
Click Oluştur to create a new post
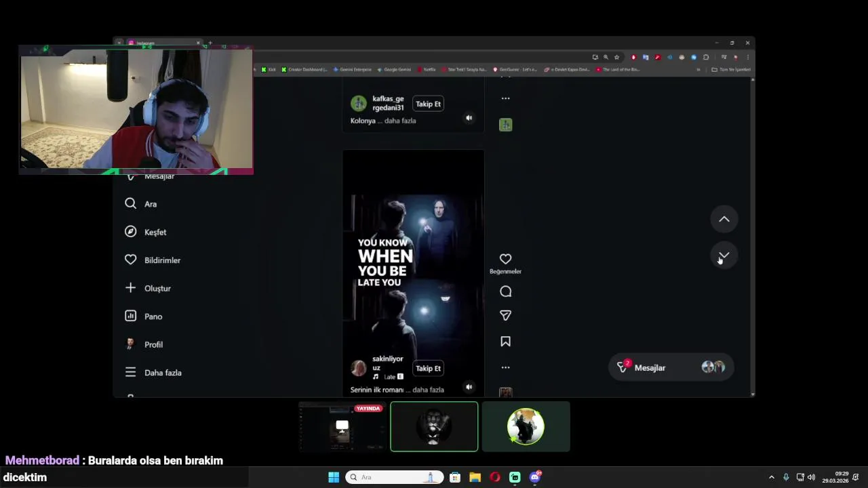148,288
